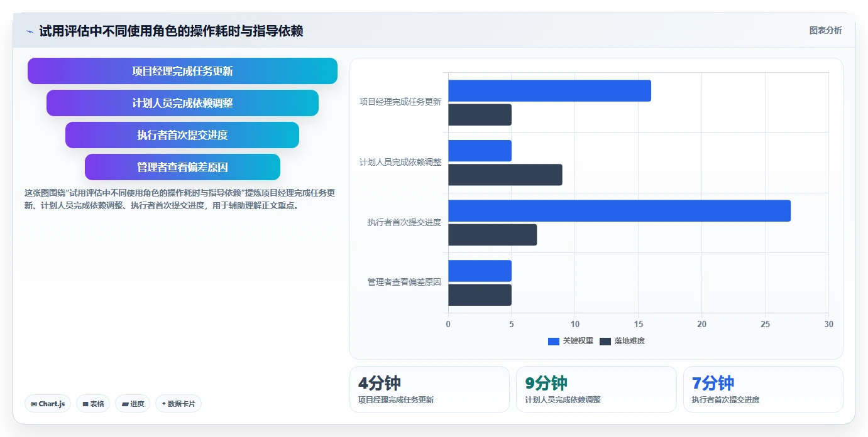
Task: Click the 表格 tag chip
Action: 93,404
